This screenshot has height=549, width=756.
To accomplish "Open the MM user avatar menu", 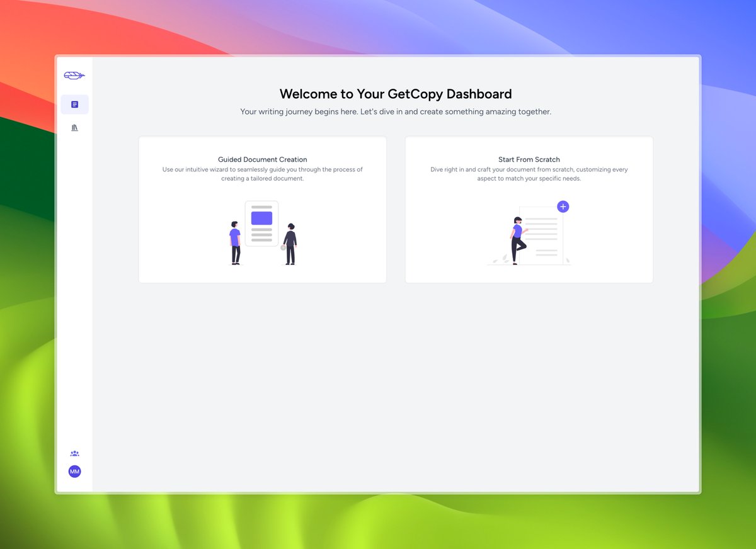I will click(x=74, y=472).
